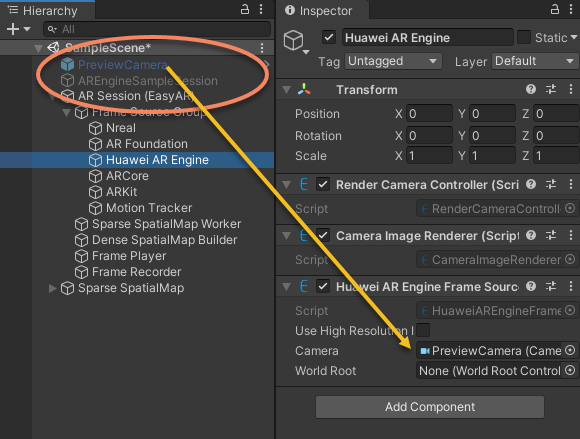
Task: Select AR Foundation object
Action: pyautogui.click(x=146, y=144)
